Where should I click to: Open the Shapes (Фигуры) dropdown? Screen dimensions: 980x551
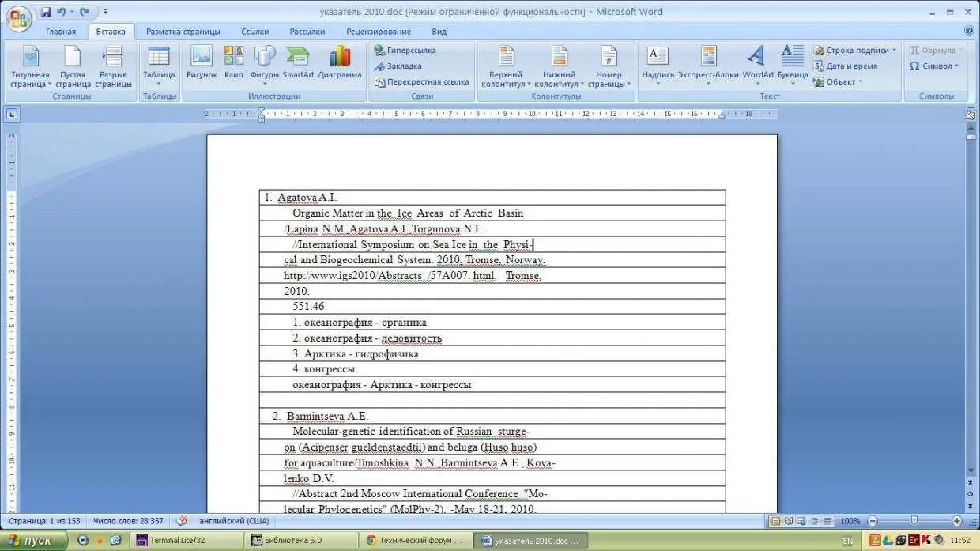tap(265, 66)
